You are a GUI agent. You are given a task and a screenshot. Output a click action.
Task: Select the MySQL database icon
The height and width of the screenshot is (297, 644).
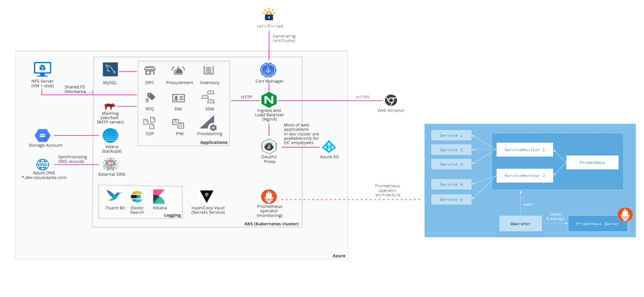[x=110, y=70]
